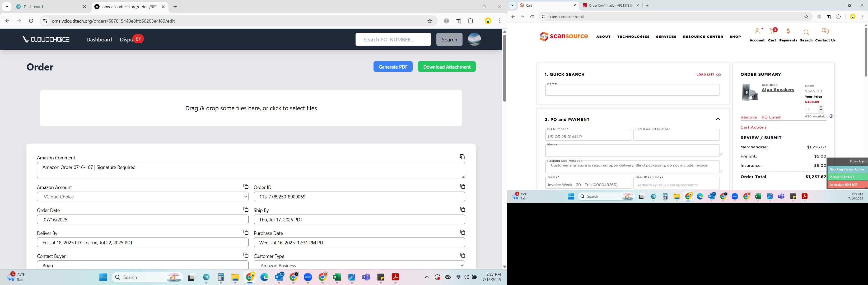Show hidden system tray icons
The image size is (868, 285).
click(x=427, y=277)
